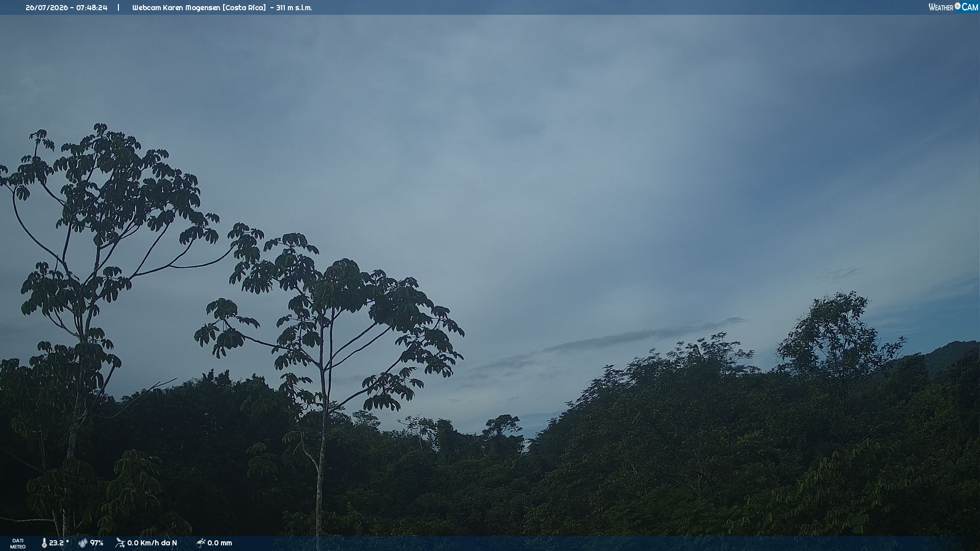Select the 97% humidity value
The height and width of the screenshot is (551, 980).
[x=96, y=543]
